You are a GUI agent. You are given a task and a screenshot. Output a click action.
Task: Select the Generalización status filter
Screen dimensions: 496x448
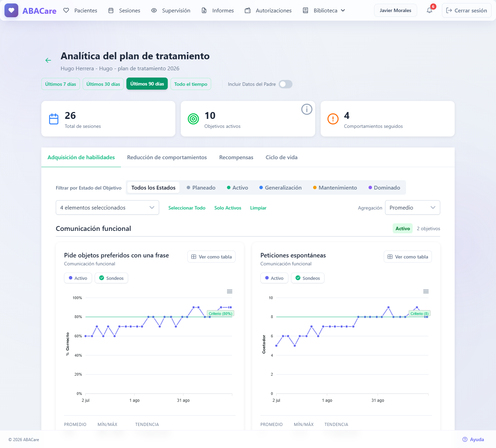(x=280, y=187)
